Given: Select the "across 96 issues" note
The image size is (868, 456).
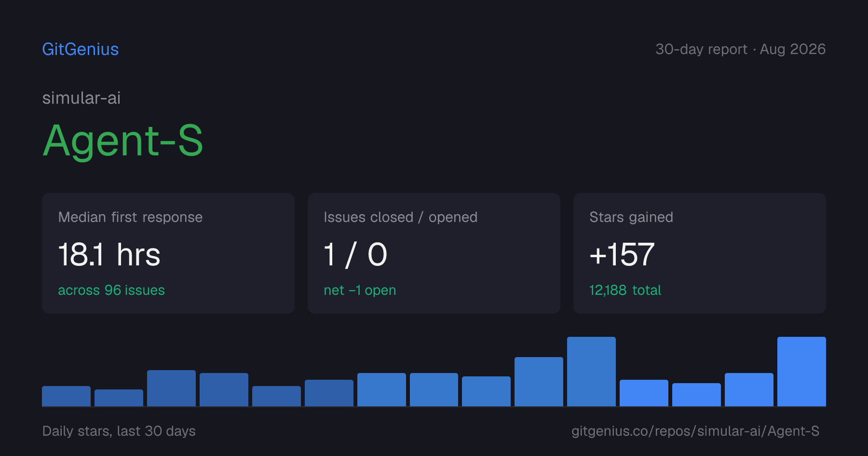Looking at the screenshot, I should (111, 290).
